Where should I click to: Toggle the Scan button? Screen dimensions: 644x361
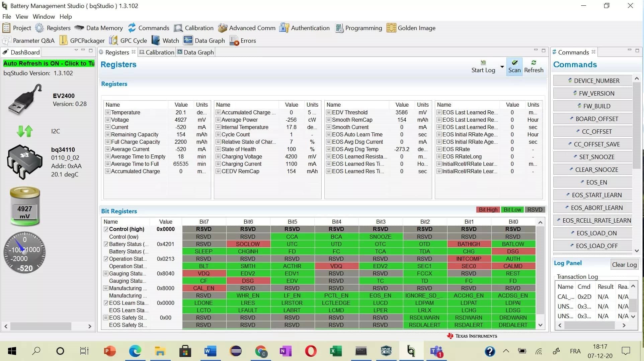pos(514,67)
